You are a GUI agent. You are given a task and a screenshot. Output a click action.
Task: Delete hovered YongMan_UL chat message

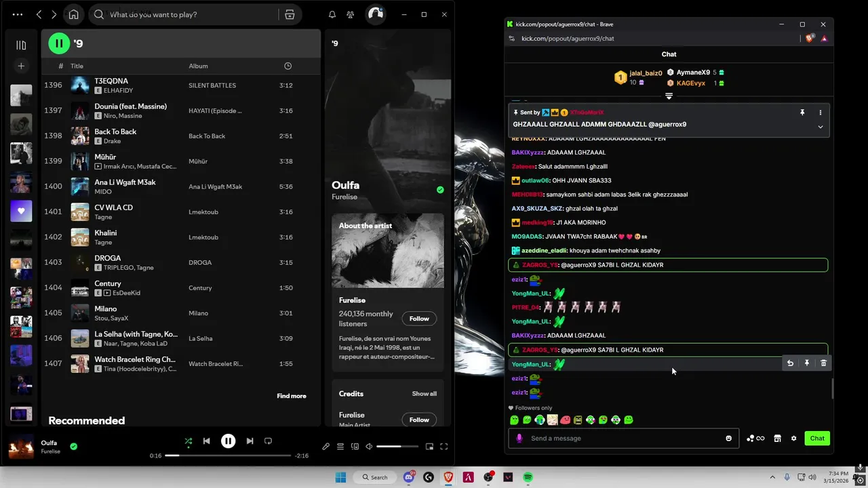click(x=824, y=363)
